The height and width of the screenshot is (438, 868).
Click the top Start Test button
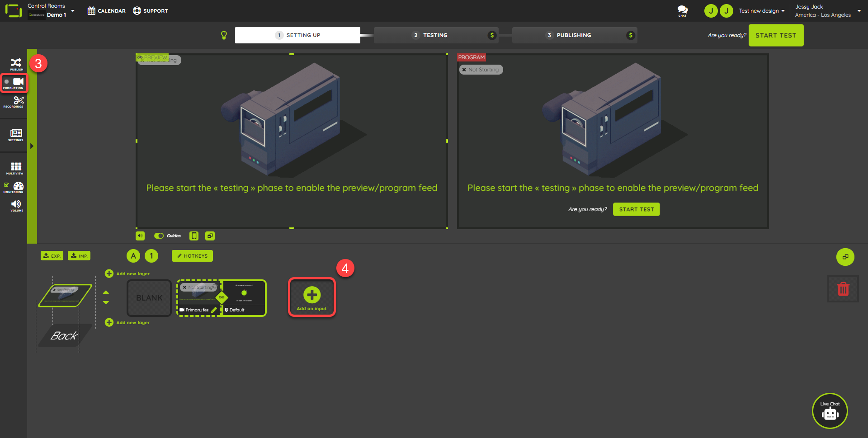pyautogui.click(x=776, y=35)
